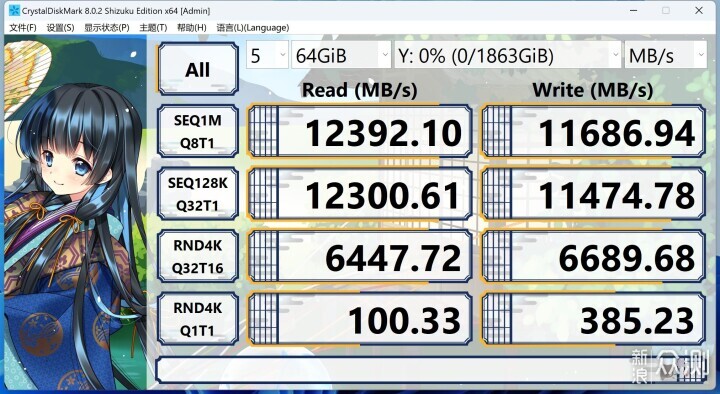This screenshot has width=720, height=394.
Task: Open the 显示状态(P) menu
Action: click(x=107, y=28)
